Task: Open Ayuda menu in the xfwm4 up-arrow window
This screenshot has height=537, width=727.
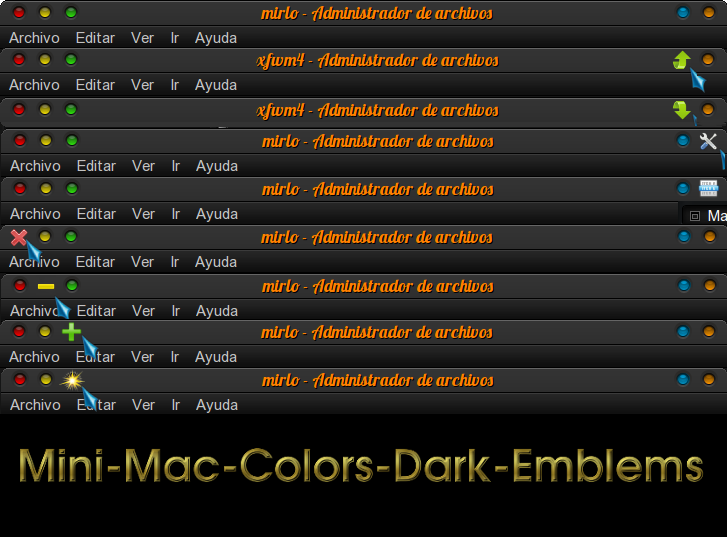Action: pyautogui.click(x=216, y=85)
